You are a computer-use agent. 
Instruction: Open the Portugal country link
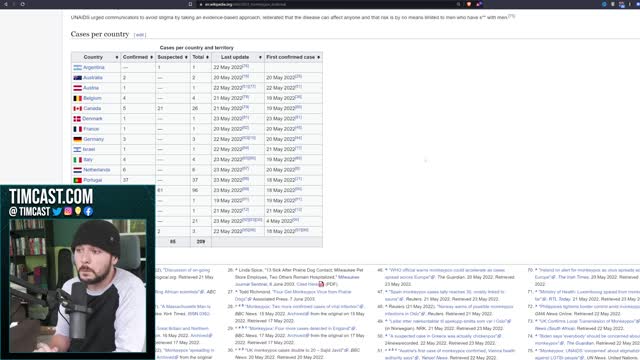point(93,180)
